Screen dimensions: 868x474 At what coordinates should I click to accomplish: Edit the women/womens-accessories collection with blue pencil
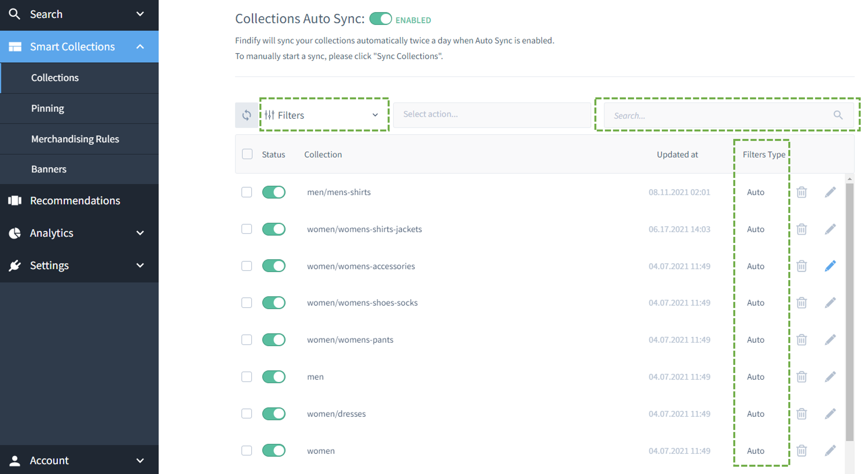[x=830, y=266]
